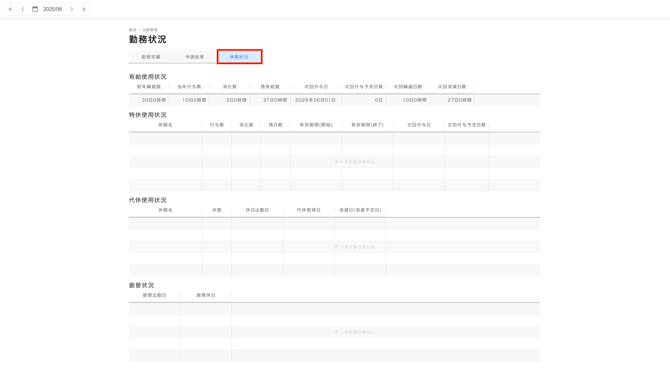Click the 休暇名 header in 特休使用状況 table
Viewport: 670px width, 370px height.
(x=165, y=125)
